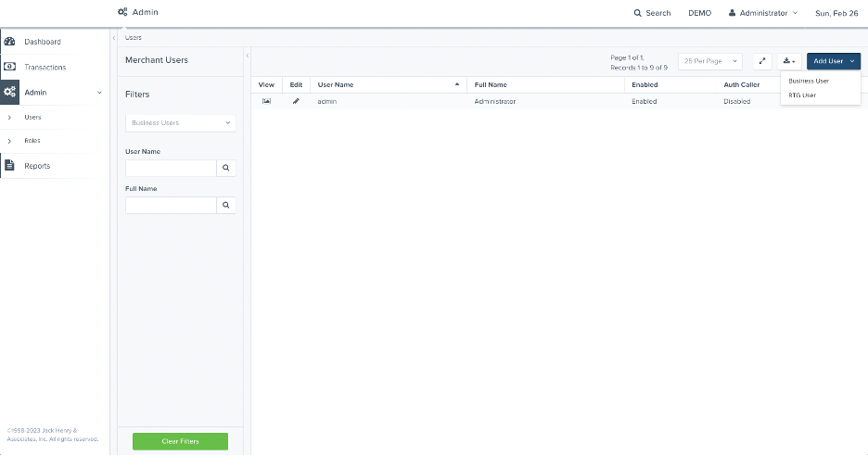This screenshot has height=456, width=868.
Task: Click inside the User Name filter field
Action: (x=171, y=169)
